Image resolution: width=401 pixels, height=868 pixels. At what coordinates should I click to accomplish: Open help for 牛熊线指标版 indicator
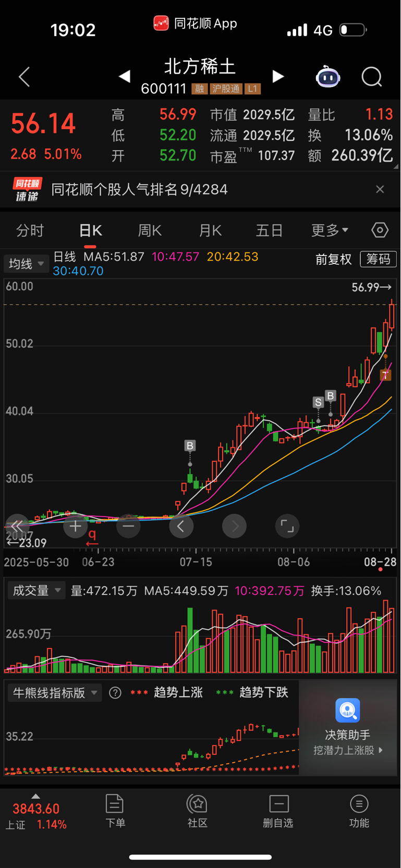(115, 692)
